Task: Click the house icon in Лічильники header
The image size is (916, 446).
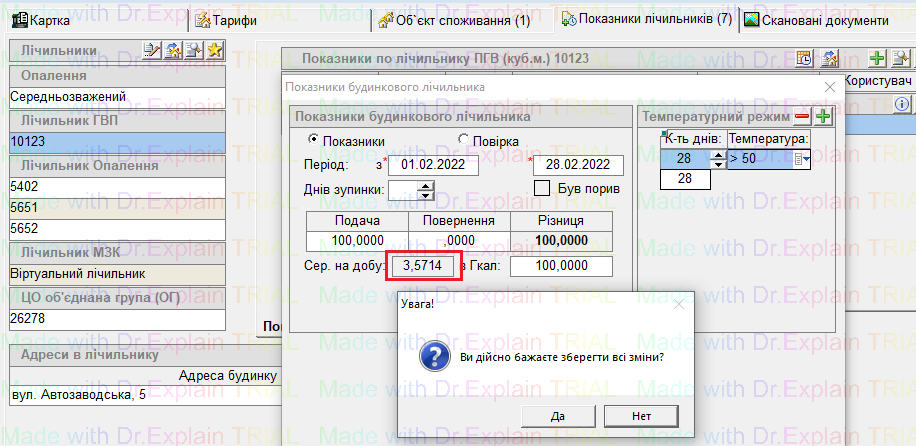Action: tap(173, 51)
